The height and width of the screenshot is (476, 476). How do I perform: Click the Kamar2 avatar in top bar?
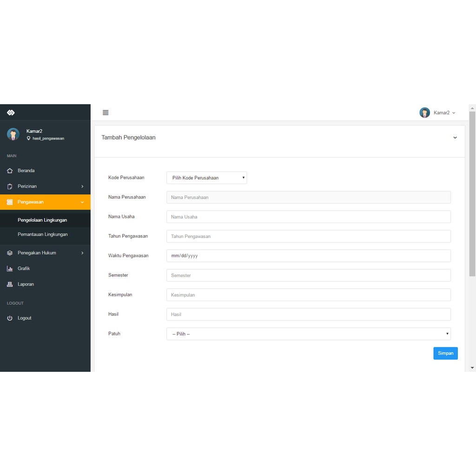[424, 112]
